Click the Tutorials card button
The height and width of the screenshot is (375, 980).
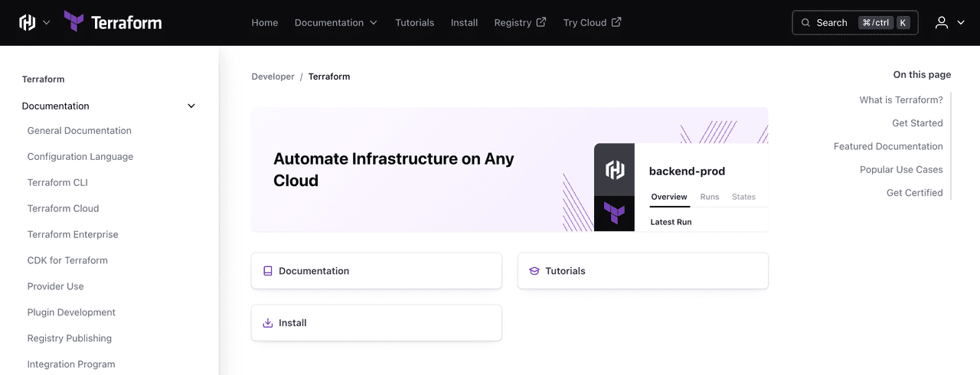(x=643, y=271)
